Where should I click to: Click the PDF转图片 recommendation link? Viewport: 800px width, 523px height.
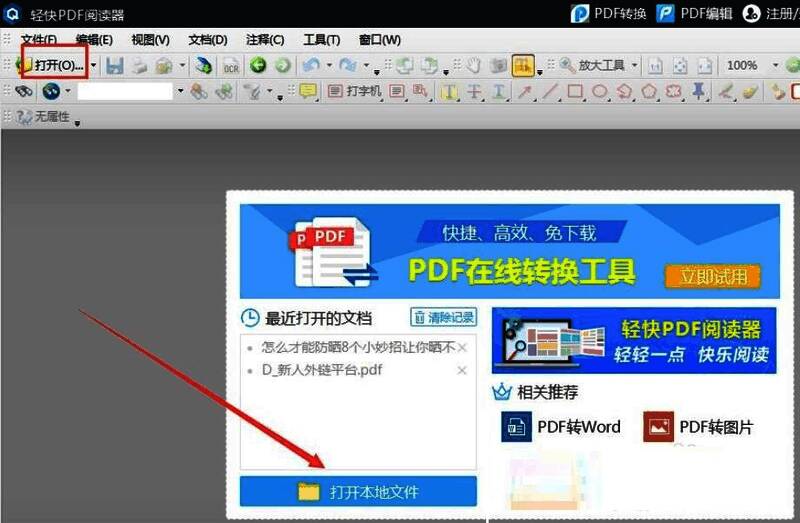pos(698,427)
